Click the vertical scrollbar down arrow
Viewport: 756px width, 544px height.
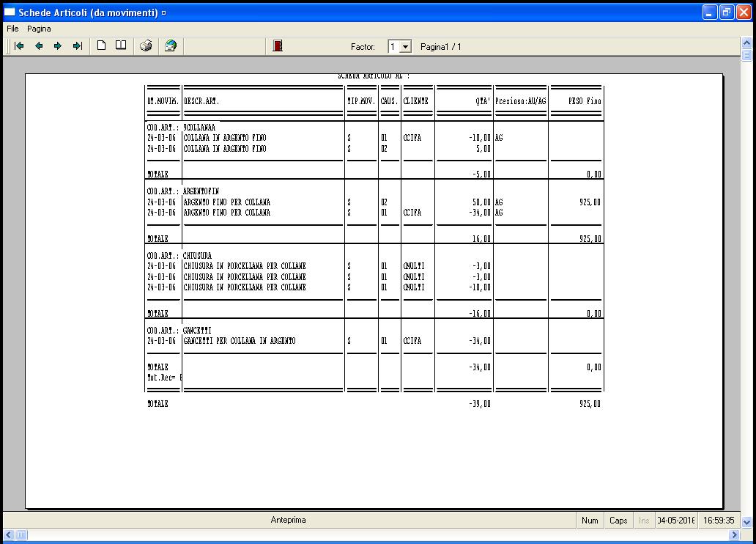[746, 522]
